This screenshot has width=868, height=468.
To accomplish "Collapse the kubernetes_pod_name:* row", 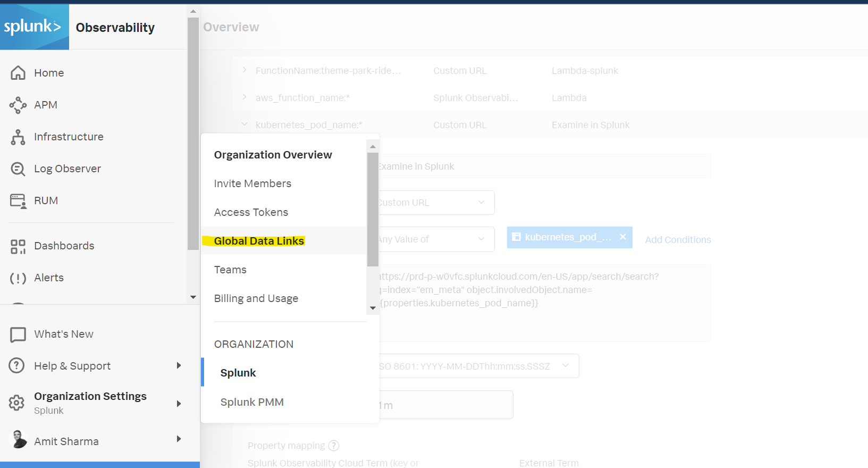I will tap(245, 124).
